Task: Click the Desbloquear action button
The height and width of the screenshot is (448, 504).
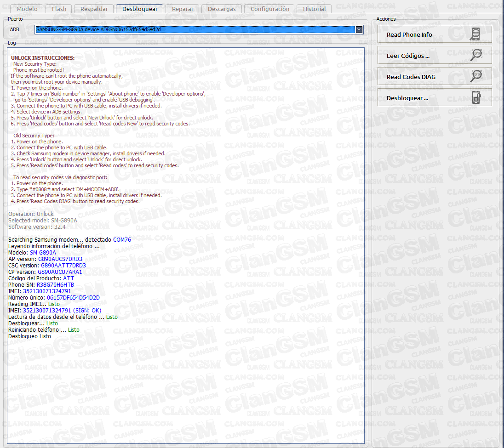Action: [x=435, y=98]
